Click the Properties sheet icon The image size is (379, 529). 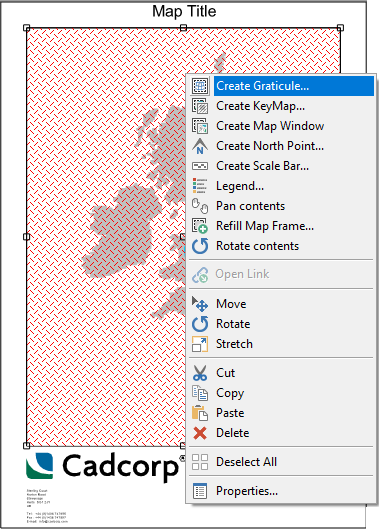click(200, 491)
